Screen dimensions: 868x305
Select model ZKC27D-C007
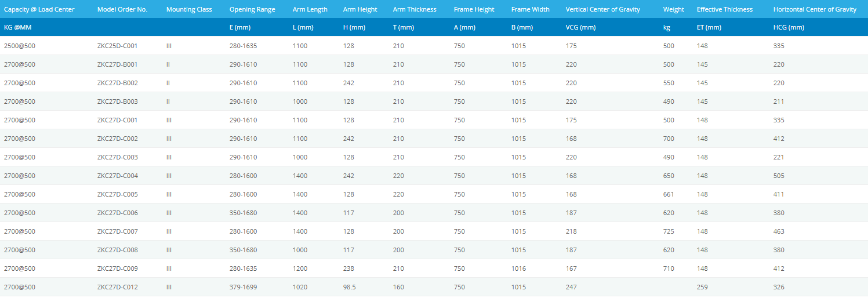pos(118,231)
